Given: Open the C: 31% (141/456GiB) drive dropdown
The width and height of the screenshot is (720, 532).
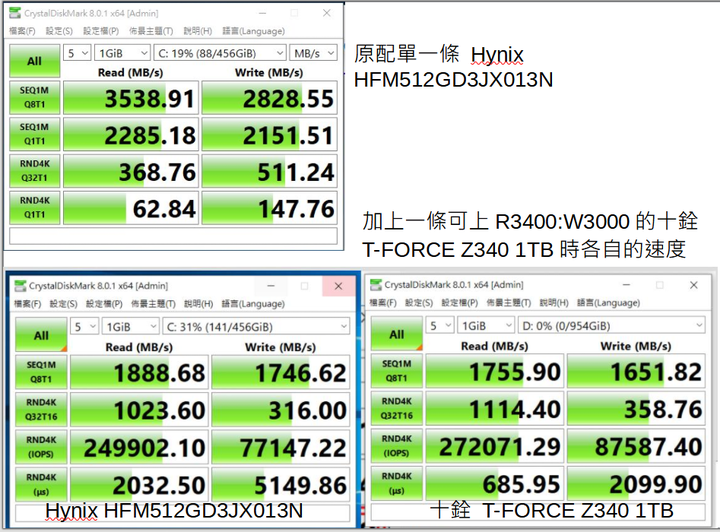Looking at the screenshot, I should (x=256, y=327).
